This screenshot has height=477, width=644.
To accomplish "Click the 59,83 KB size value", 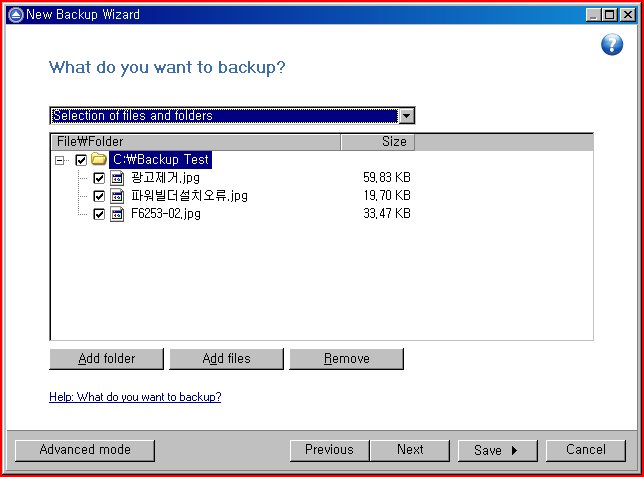I will pos(387,177).
